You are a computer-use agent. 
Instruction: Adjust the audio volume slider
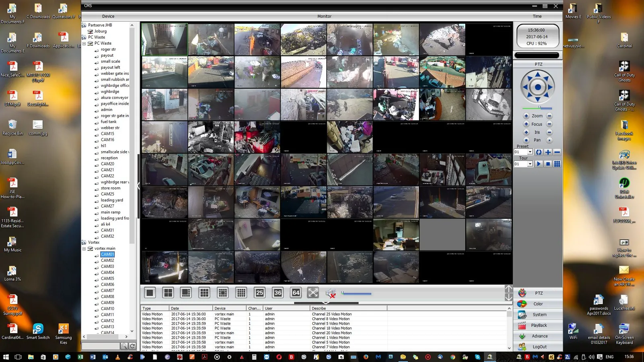[356, 294]
